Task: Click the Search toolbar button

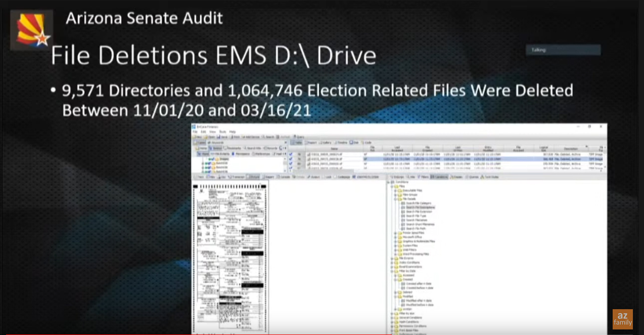Action: (x=268, y=137)
